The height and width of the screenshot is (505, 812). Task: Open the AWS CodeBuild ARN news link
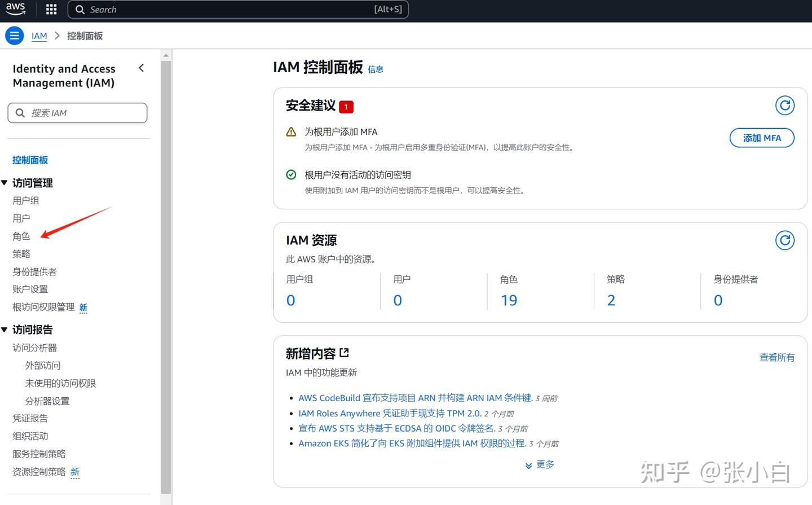pyautogui.click(x=416, y=398)
